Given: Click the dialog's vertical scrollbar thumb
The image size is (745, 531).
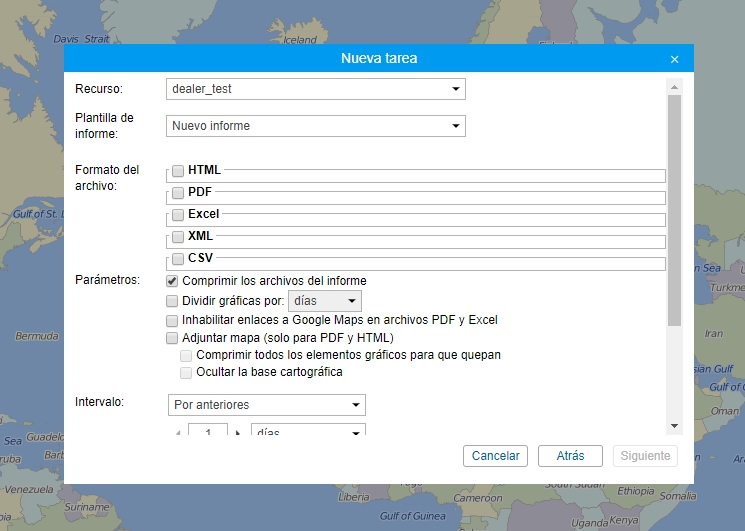Looking at the screenshot, I should pos(674,210).
